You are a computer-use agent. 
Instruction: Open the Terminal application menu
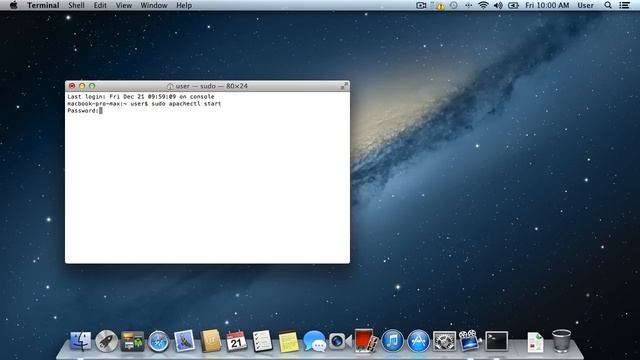43,5
